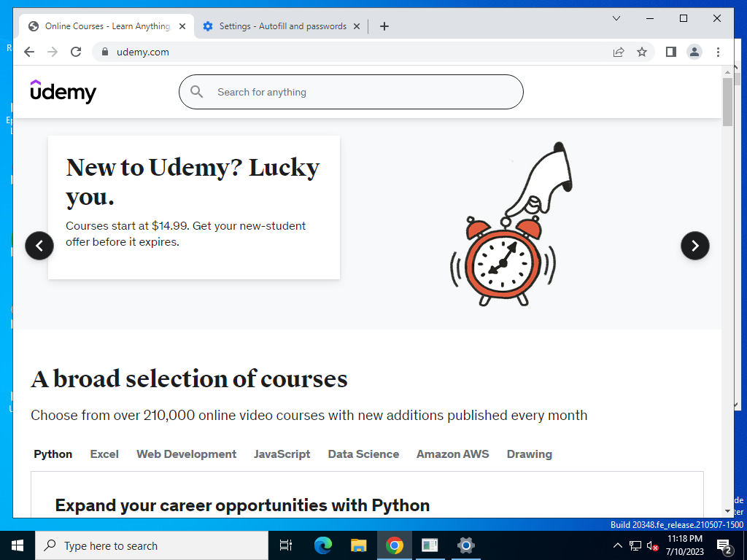This screenshot has width=747, height=560.
Task: Go to previous carousel slide
Action: 39,246
